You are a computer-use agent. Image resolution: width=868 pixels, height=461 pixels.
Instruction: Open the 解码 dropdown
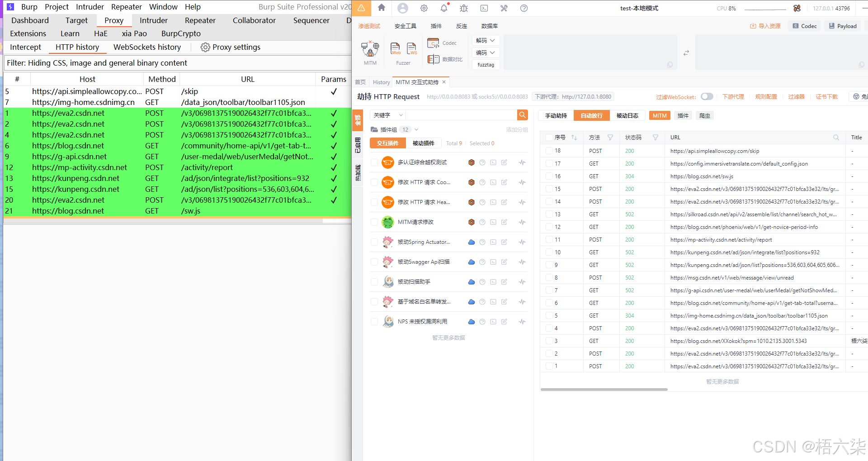(x=486, y=41)
